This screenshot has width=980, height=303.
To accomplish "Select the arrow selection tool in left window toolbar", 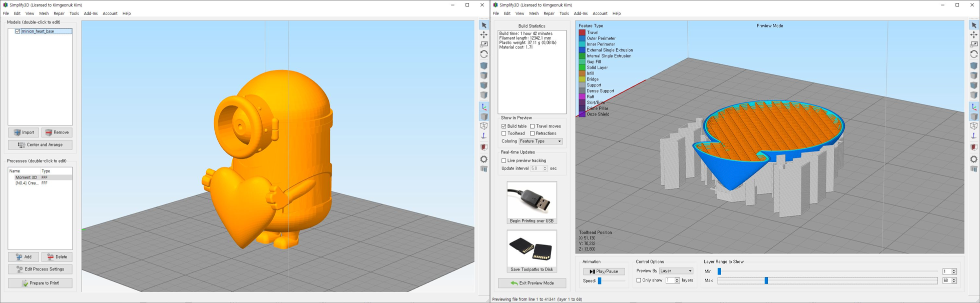I will coord(483,25).
